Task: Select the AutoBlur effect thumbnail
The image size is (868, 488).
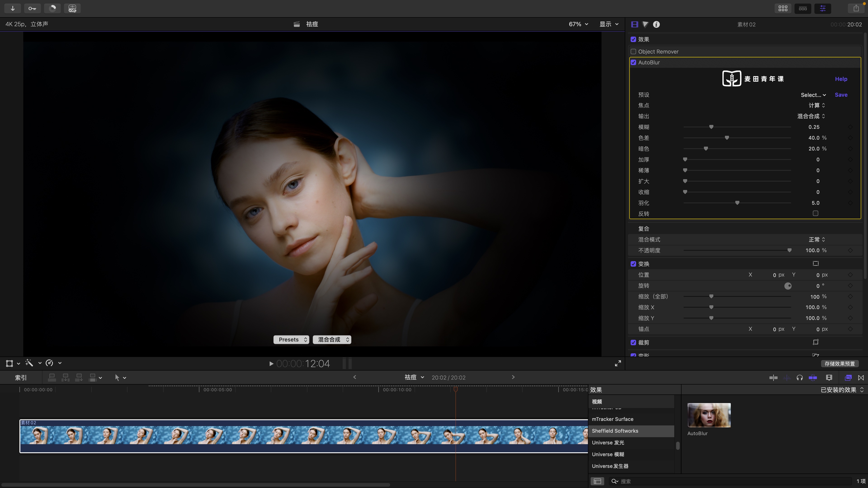Action: pos(709,415)
